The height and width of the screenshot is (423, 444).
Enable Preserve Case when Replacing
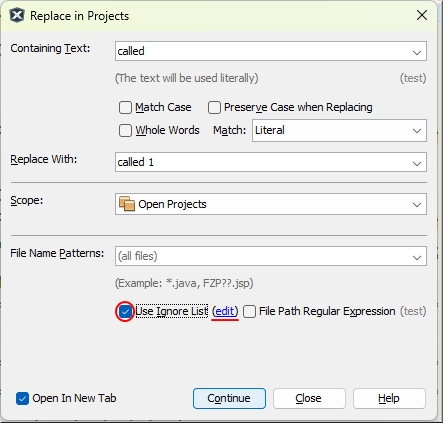click(214, 108)
